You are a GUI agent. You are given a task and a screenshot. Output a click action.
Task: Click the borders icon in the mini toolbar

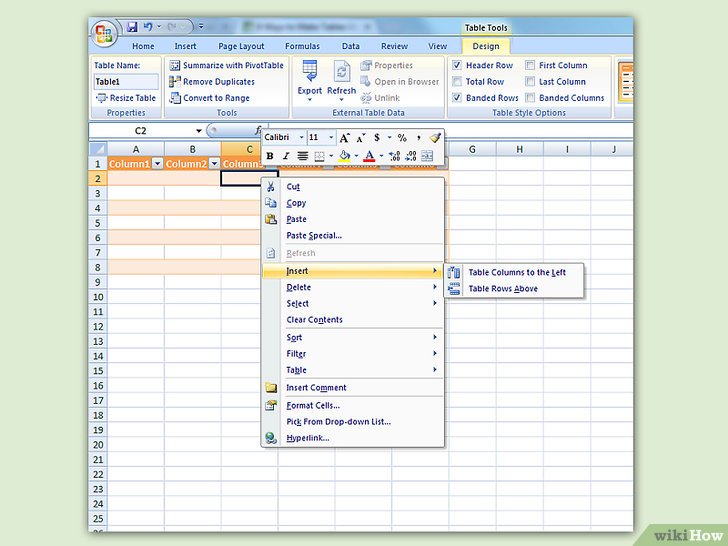[x=319, y=156]
